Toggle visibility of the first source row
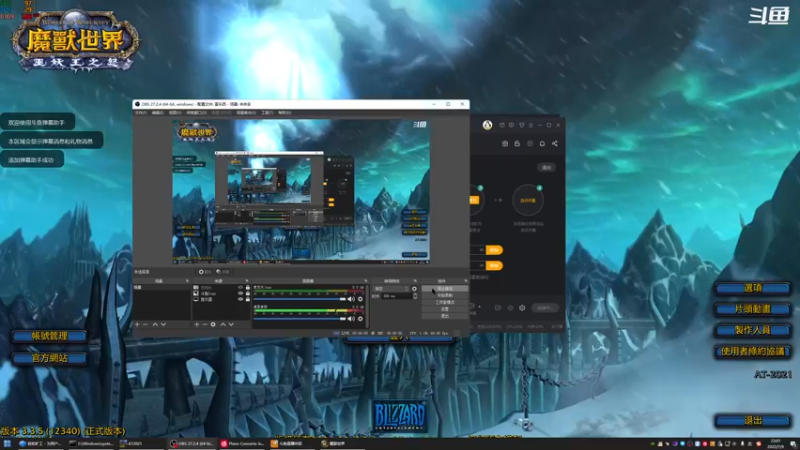 pos(240,288)
